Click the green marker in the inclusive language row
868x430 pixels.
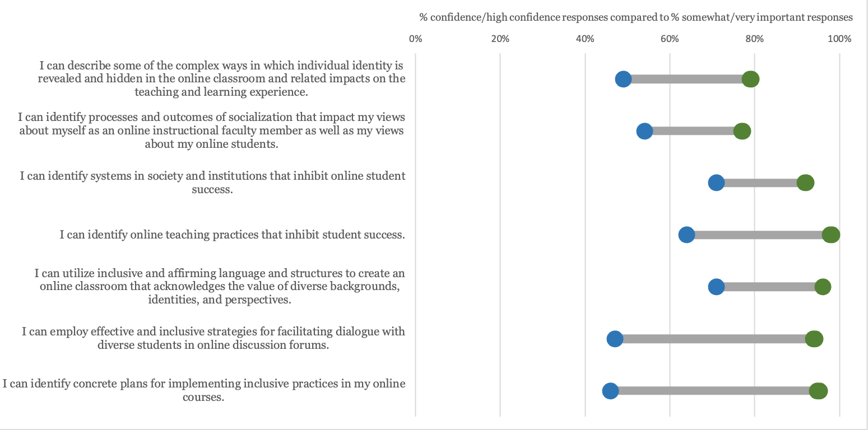coord(823,287)
